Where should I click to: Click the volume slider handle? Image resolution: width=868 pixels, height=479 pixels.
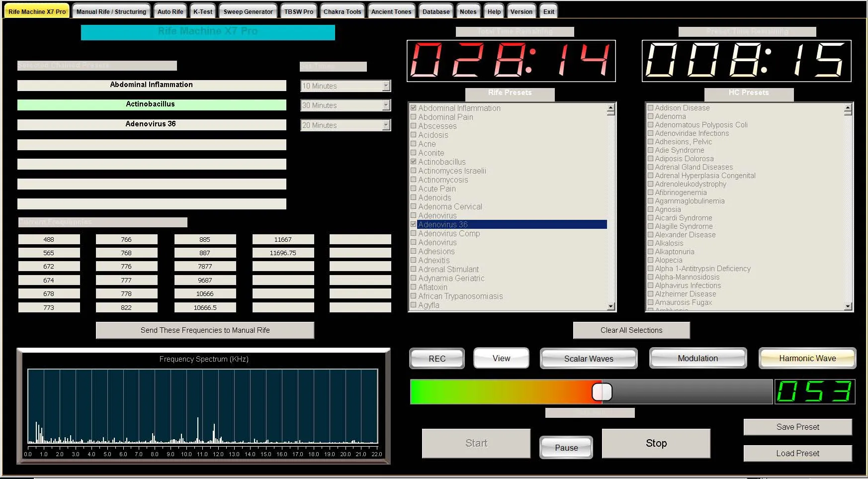coord(602,392)
